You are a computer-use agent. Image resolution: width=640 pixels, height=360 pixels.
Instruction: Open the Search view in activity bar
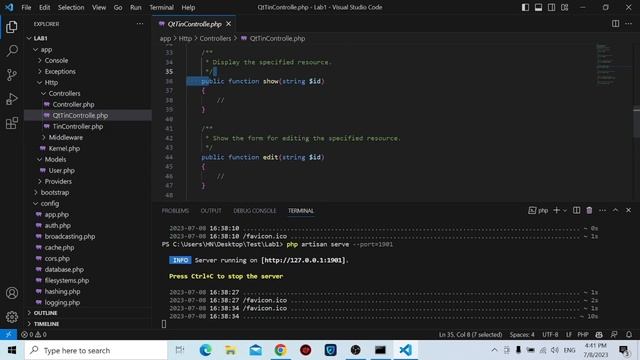(x=12, y=51)
